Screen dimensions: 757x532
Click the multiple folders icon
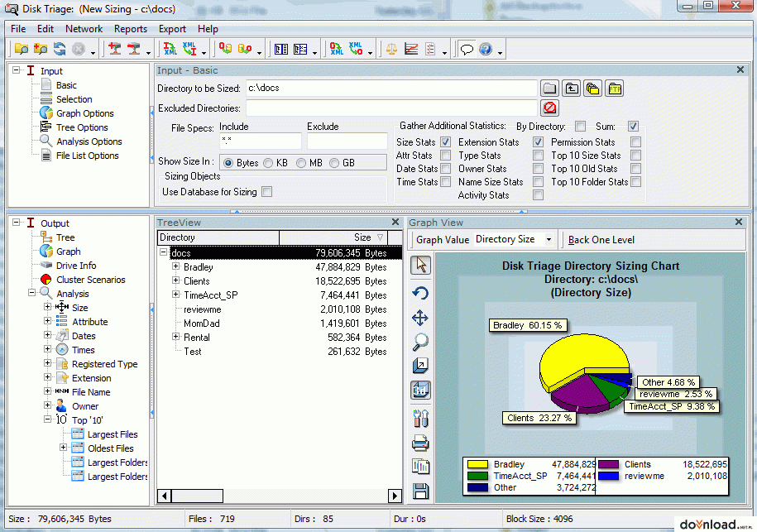pyautogui.click(x=592, y=89)
